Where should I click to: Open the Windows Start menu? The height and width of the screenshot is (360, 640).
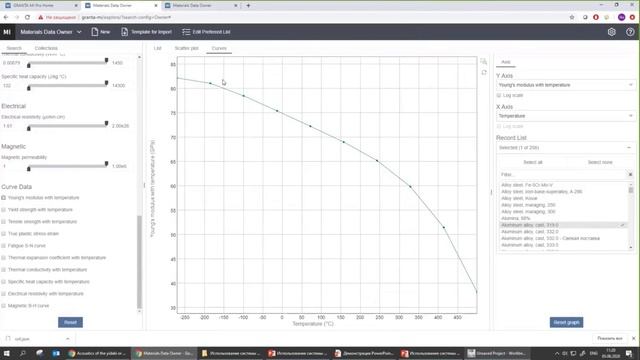6,353
